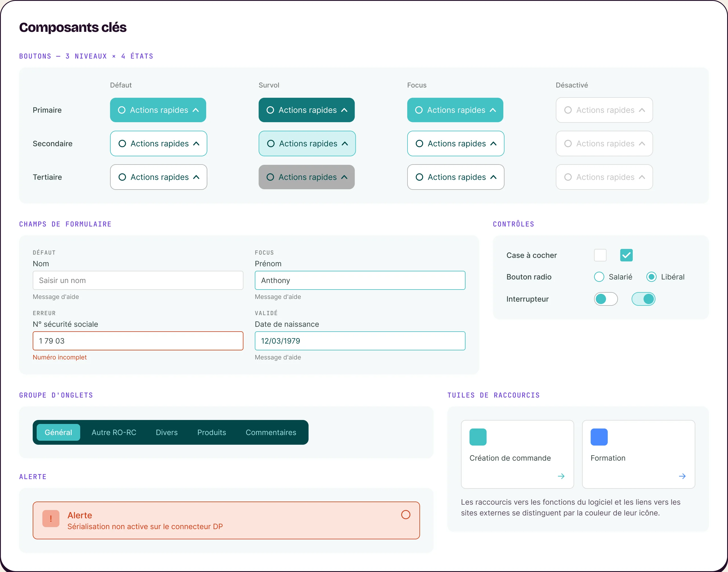Image resolution: width=728 pixels, height=572 pixels.
Task: Click circle icon in Secondaire Survol button
Action: (x=271, y=144)
